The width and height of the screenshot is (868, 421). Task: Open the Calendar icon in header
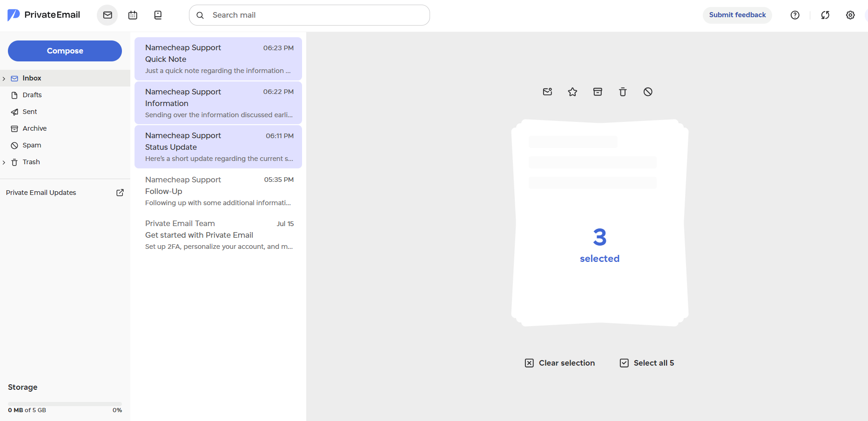click(133, 15)
